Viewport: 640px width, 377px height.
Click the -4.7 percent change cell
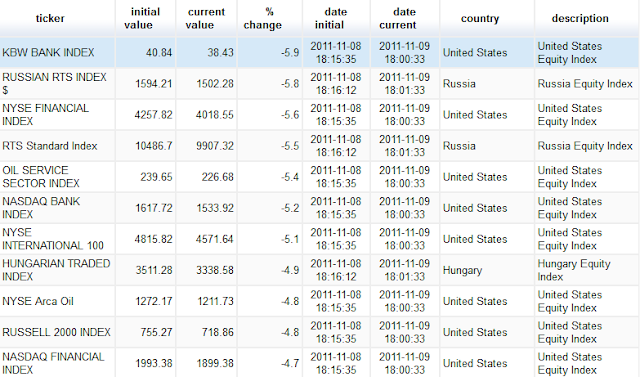(290, 363)
